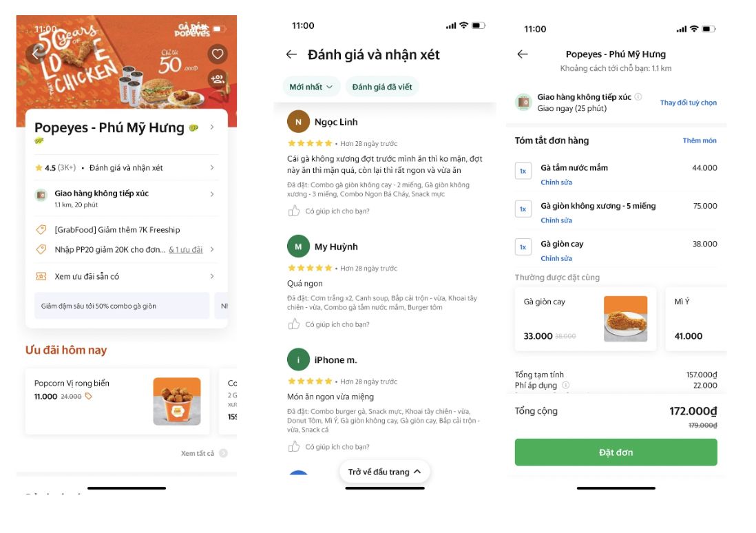Tap Thay đổi tuỳ chọn link
This screenshot has height=533, width=756.
pos(688,102)
